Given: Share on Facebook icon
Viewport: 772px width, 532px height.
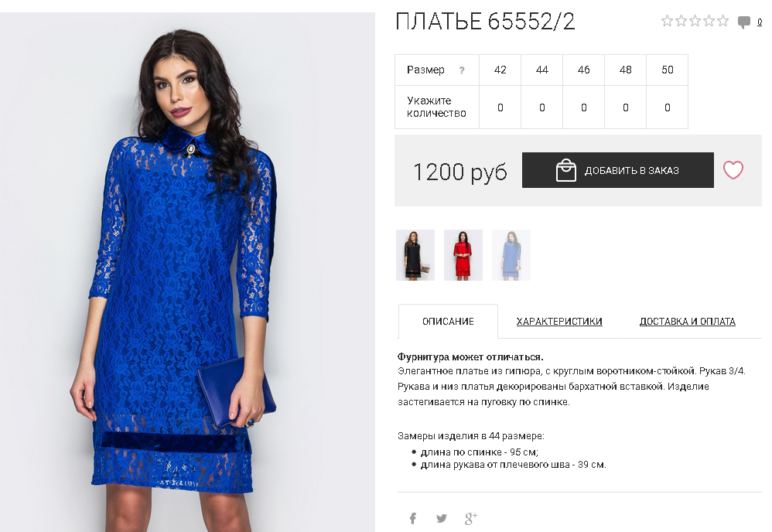Looking at the screenshot, I should tap(413, 518).
